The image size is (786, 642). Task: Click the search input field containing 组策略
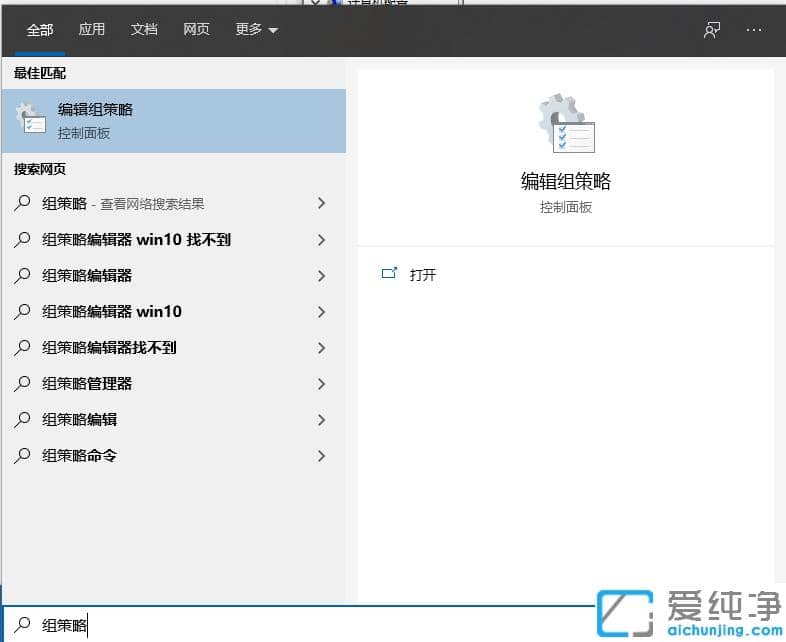coord(300,625)
